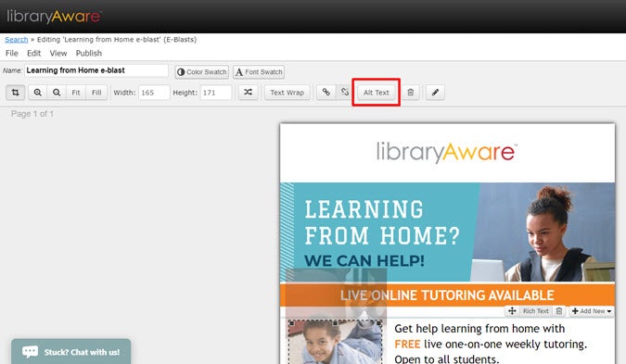This screenshot has width=626, height=364.
Task: Open the Edit menu
Action: (34, 53)
